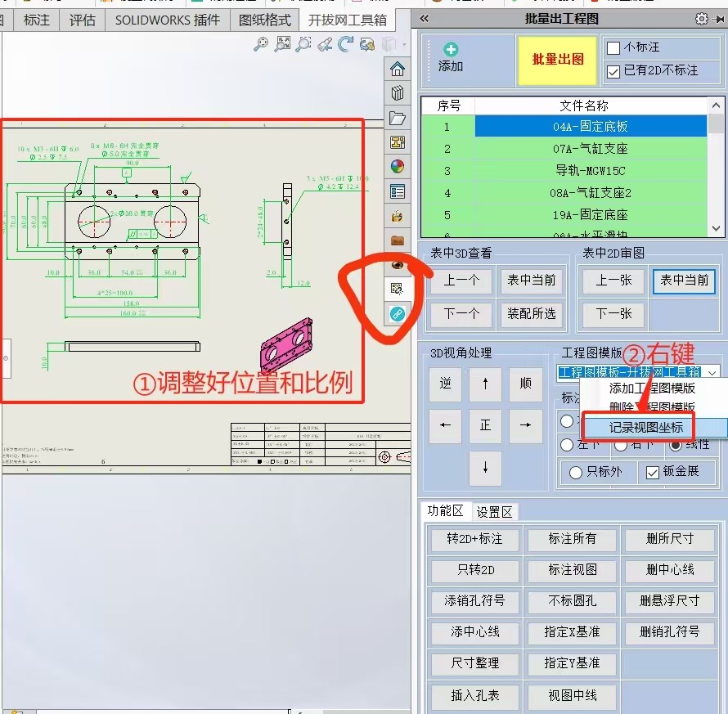Uncheck the 已有2D不标注 checkbox
Screen dimensions: 728x714
pos(613,71)
